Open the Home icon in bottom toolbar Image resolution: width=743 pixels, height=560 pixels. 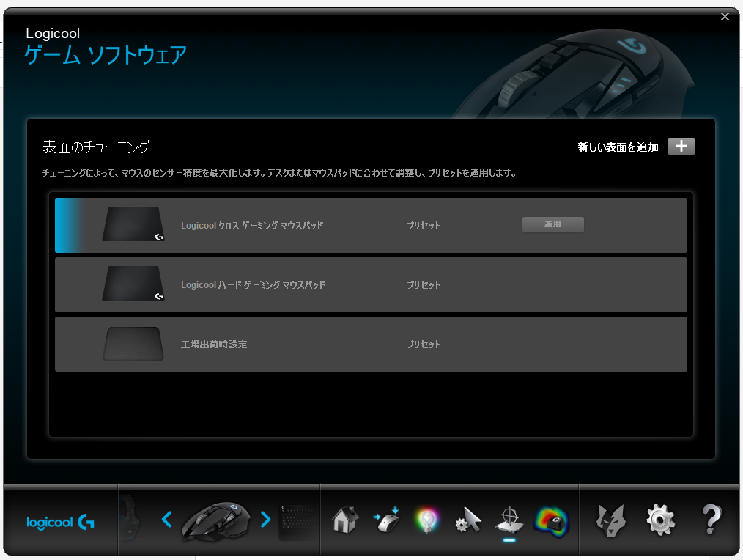345,520
